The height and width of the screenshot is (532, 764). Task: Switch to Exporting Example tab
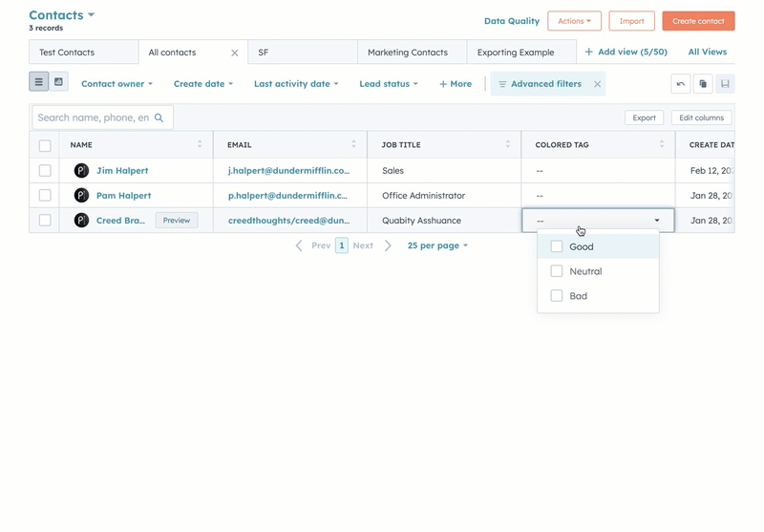pyautogui.click(x=521, y=53)
